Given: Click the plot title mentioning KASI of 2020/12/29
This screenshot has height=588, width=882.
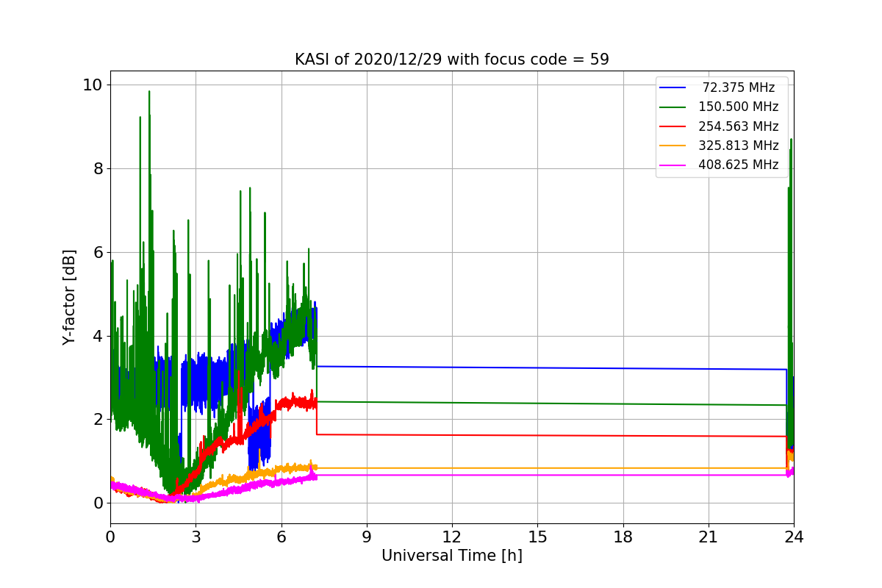Looking at the screenshot, I should coord(452,60).
